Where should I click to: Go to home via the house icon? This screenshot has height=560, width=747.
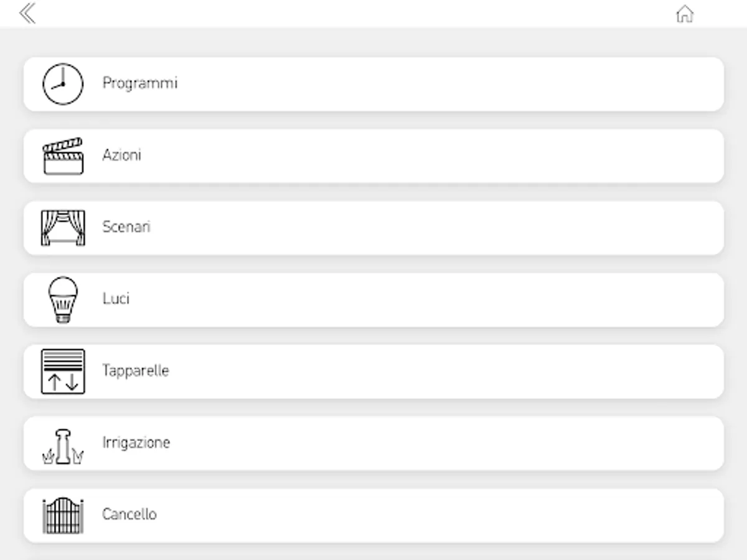[x=684, y=14]
